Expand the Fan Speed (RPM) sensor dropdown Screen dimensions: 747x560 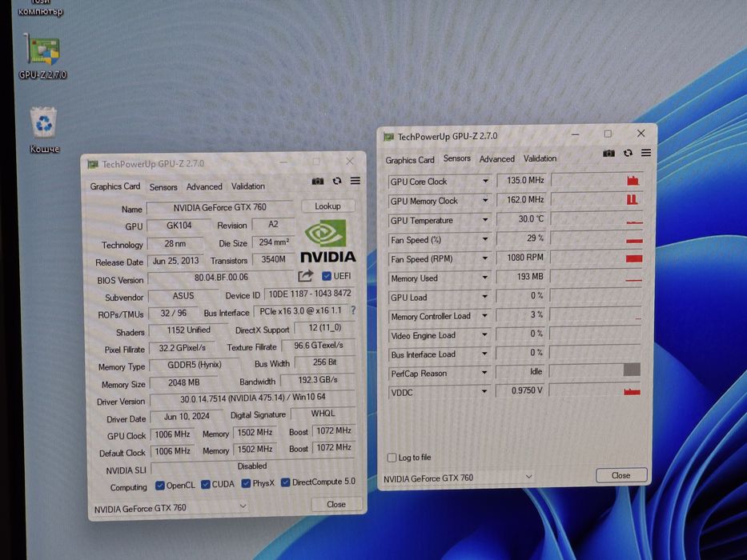click(x=485, y=258)
